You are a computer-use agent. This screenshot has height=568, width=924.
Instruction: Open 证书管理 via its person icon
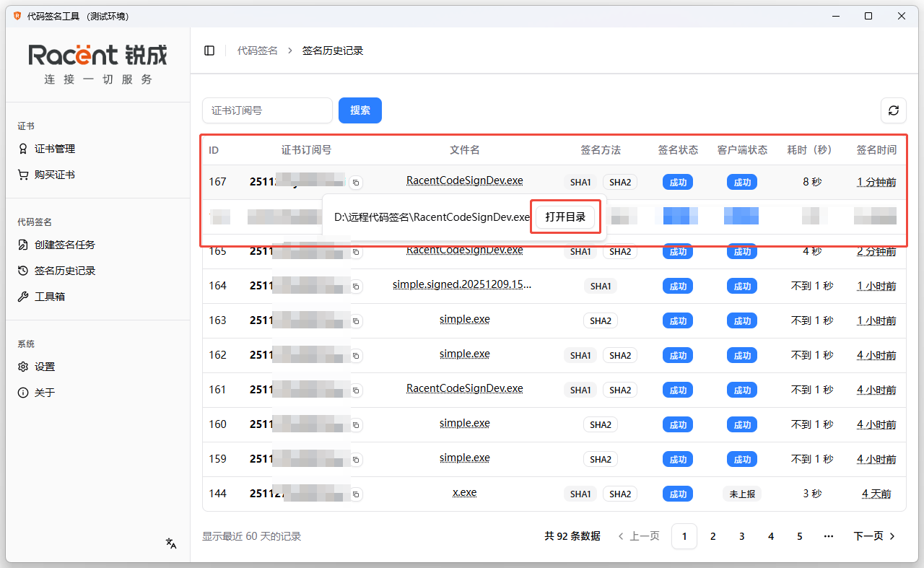point(23,149)
